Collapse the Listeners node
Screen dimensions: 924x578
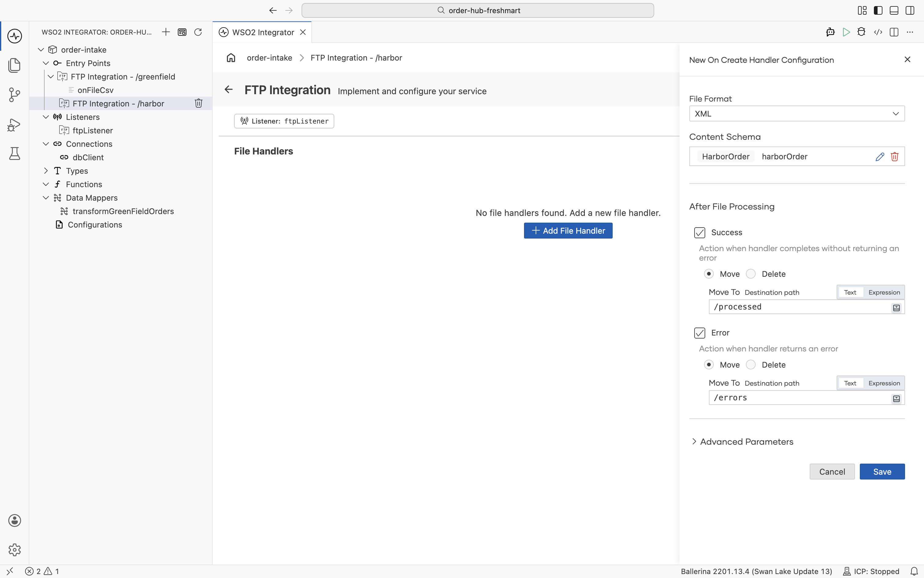coord(46,117)
